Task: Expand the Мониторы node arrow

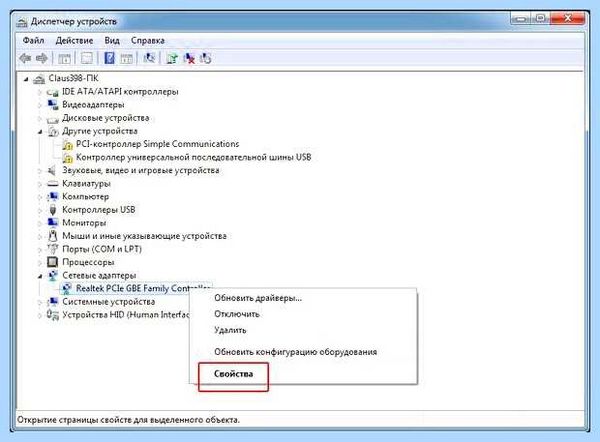Action: coord(40,223)
